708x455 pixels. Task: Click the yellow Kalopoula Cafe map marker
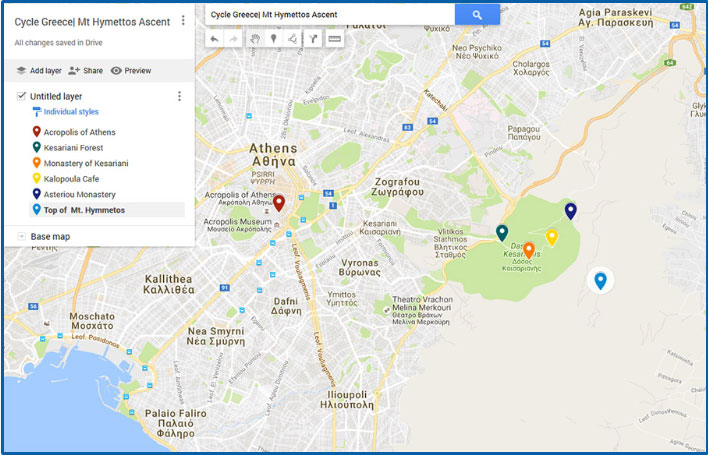(x=552, y=237)
